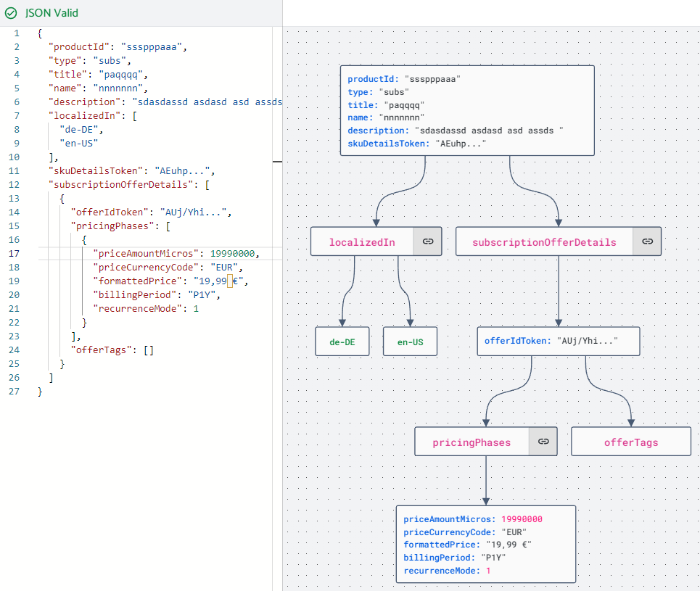Place cursor on "pricingPhases" key in editor

pos(116,226)
